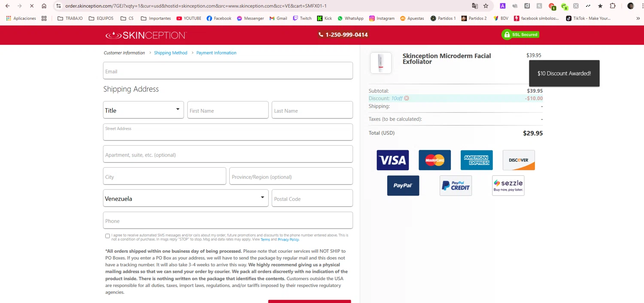The image size is (644, 303).
Task: Open the Terms link
Action: point(265,239)
